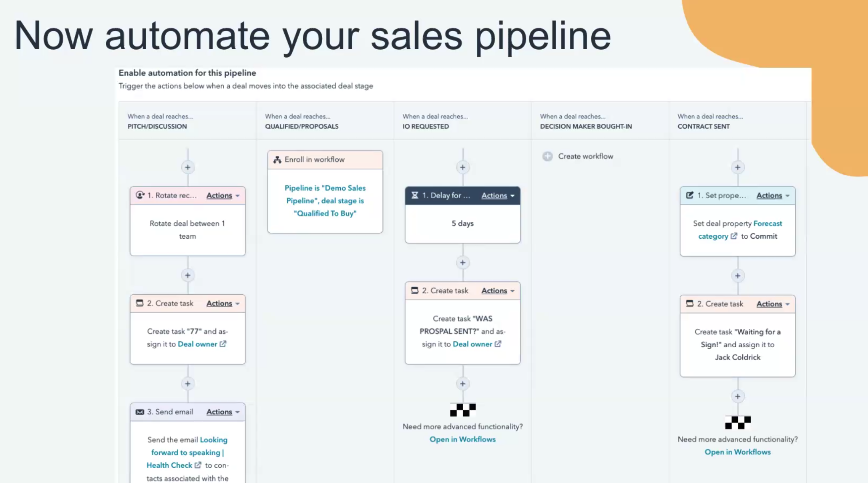Open Looking forward to speaking email link

click(x=187, y=452)
